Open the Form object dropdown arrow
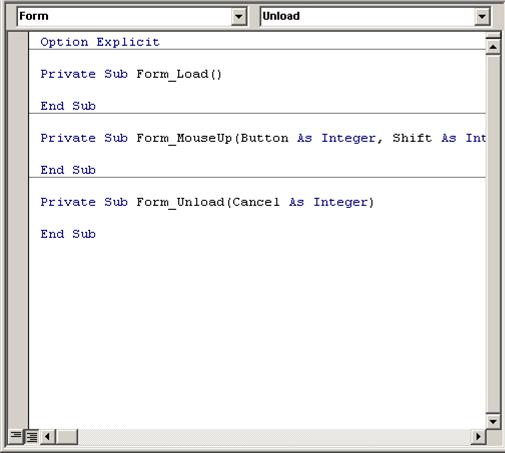The image size is (505, 453). (239, 16)
